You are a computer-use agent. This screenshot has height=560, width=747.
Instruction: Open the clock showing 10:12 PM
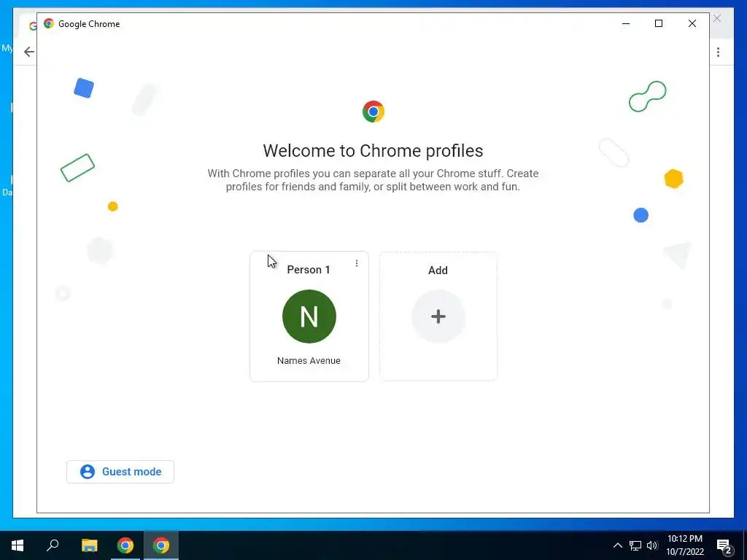(684, 545)
